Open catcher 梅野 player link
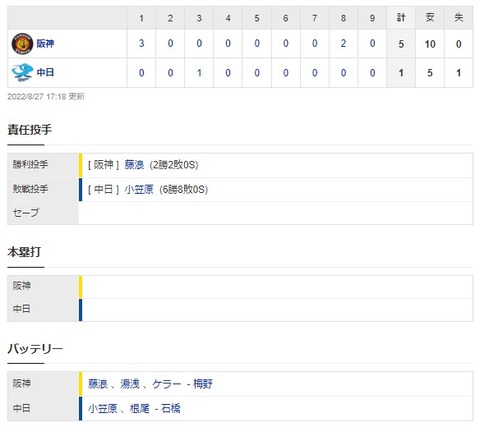Screen dimensions: 480x427 pyautogui.click(x=202, y=384)
